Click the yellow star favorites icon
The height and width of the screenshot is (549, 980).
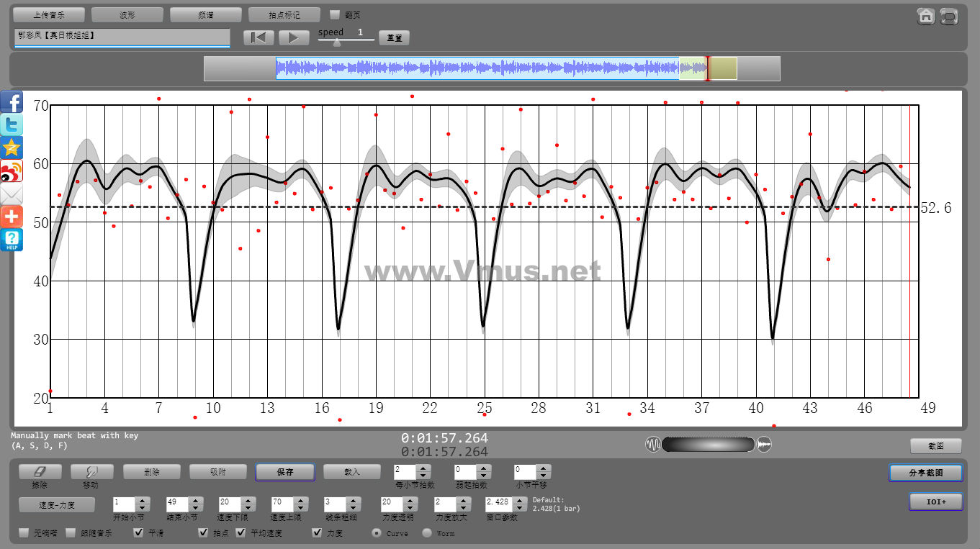12,148
